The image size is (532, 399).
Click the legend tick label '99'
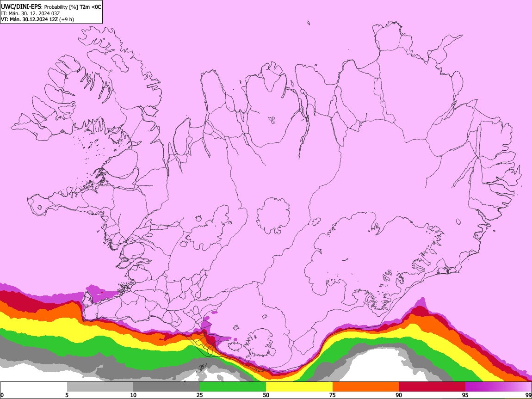(528, 395)
